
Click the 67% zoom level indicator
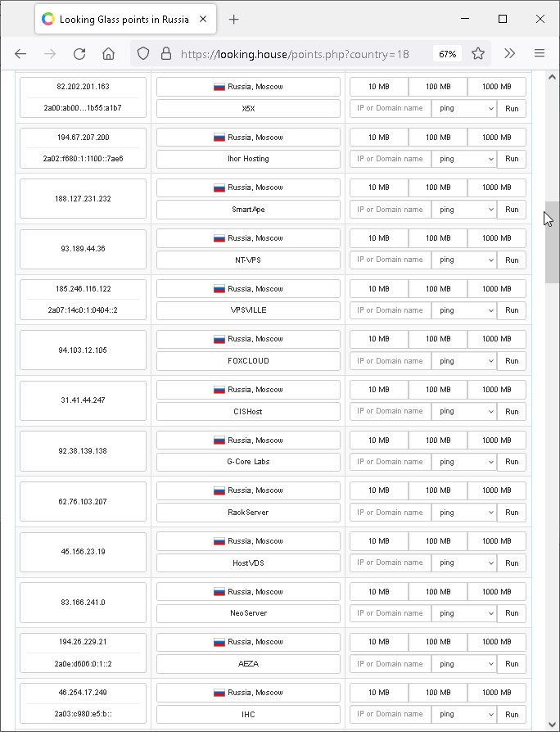(448, 54)
